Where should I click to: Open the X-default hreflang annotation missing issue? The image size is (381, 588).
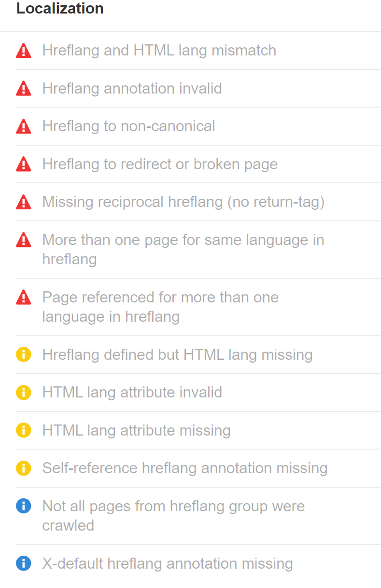click(168, 563)
